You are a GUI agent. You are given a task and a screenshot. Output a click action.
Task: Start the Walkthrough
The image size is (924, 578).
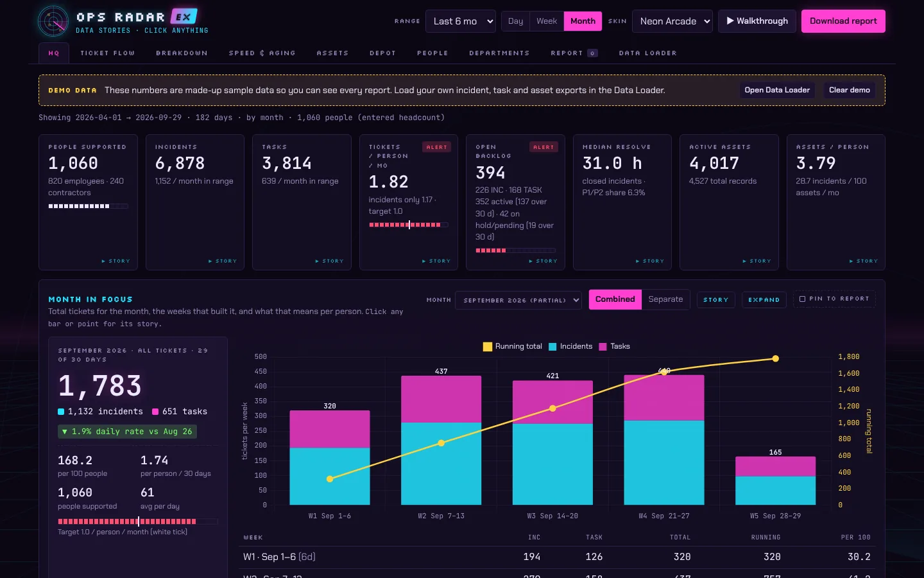click(x=757, y=21)
